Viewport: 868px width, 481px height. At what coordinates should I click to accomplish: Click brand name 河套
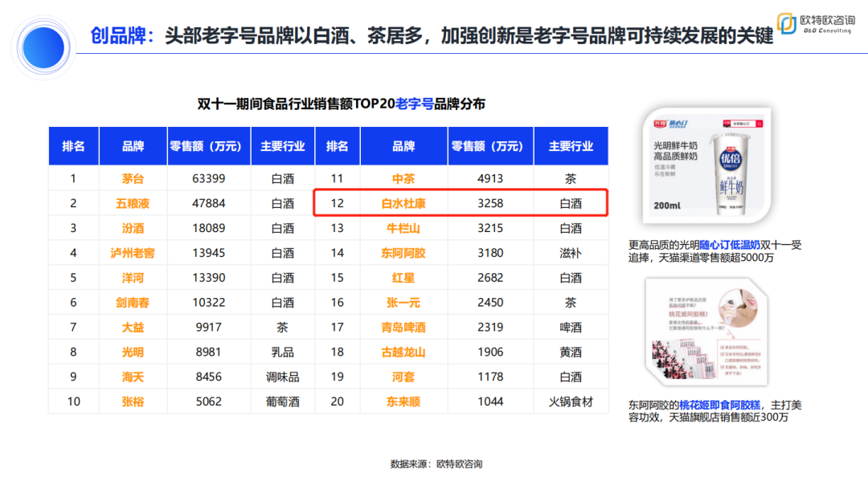[x=403, y=377]
